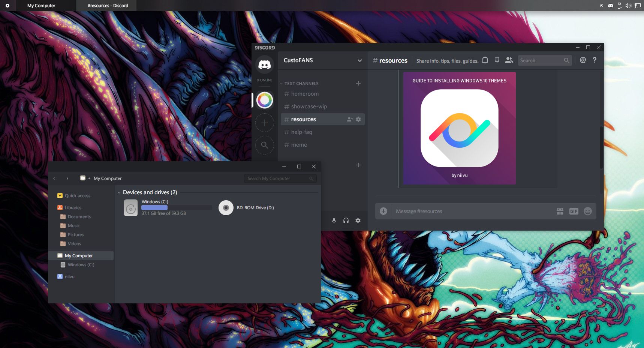Select My Computer in explorer sidebar
Screen dimensions: 644x348
(82, 256)
